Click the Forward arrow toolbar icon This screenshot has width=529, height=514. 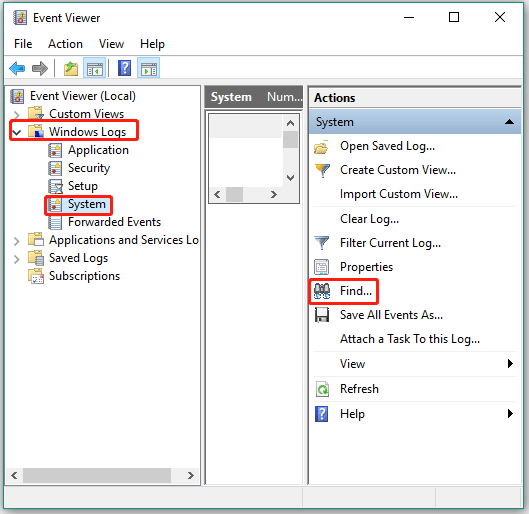click(40, 68)
